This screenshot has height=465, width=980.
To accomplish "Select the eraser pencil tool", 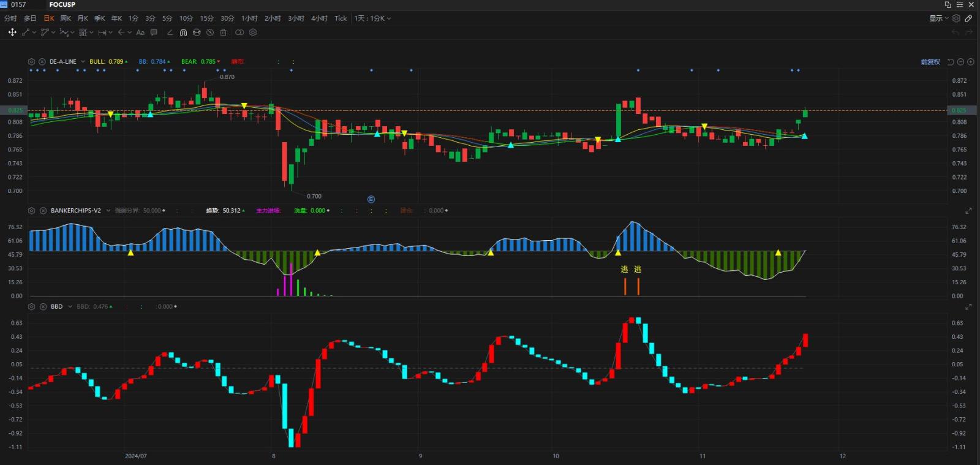I will pos(170,32).
